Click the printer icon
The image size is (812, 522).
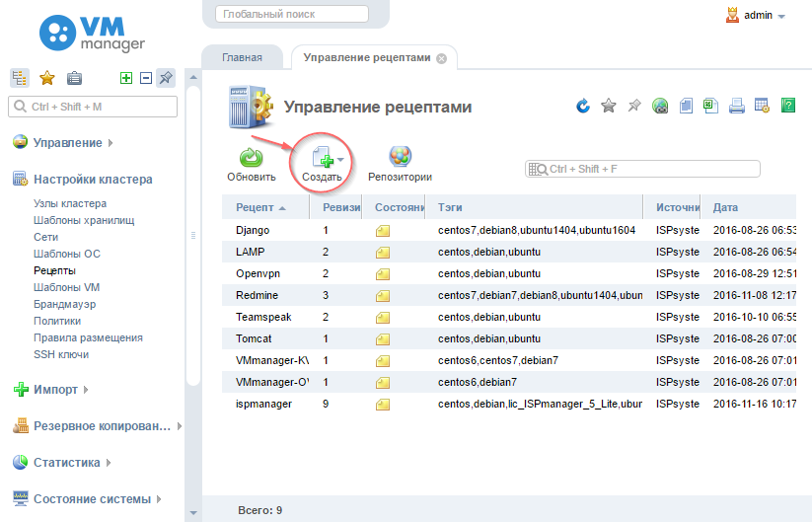[736, 106]
